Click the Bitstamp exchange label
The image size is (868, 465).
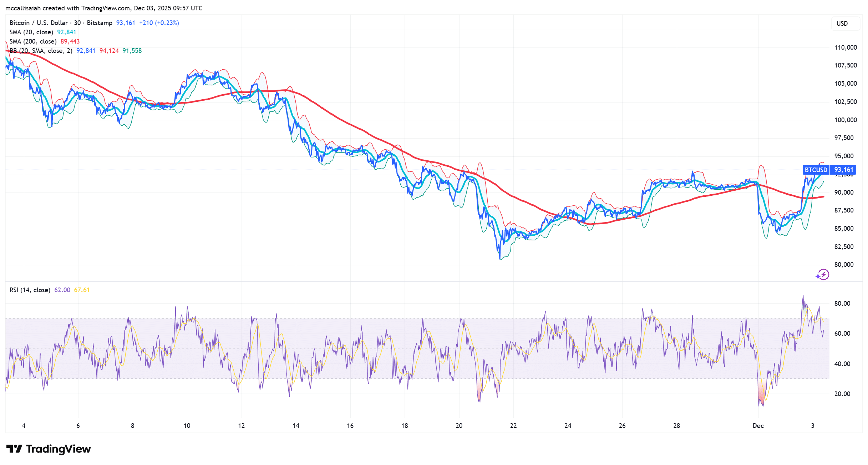100,23
